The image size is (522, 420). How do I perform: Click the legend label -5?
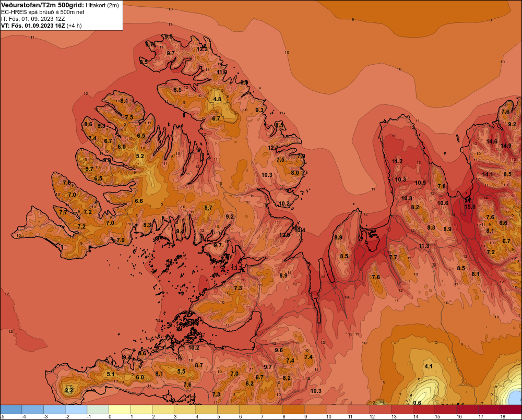point(2,417)
